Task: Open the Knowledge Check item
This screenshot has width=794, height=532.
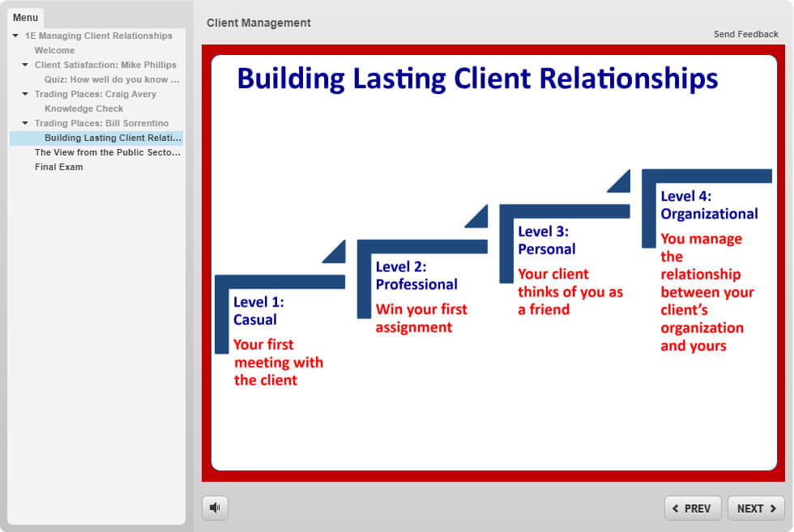Action: point(83,109)
